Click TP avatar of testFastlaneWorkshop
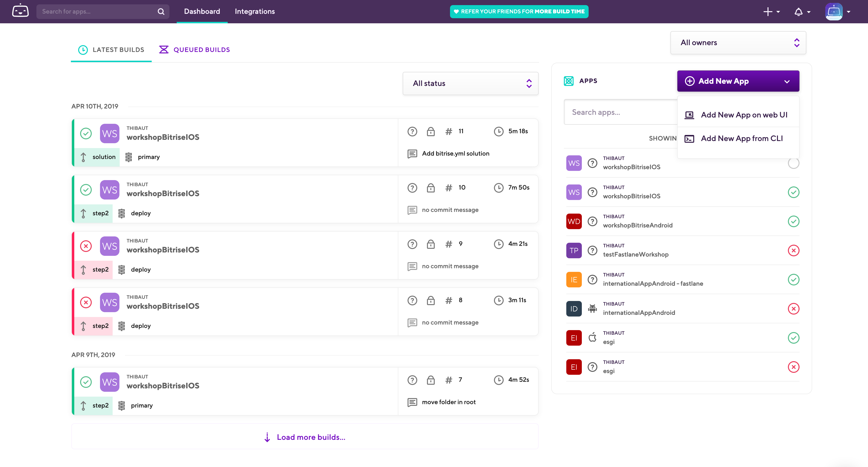The height and width of the screenshot is (467, 868). click(574, 250)
